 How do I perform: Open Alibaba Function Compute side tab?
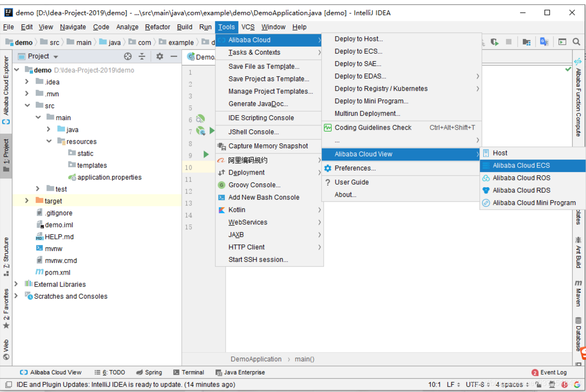[x=578, y=97]
